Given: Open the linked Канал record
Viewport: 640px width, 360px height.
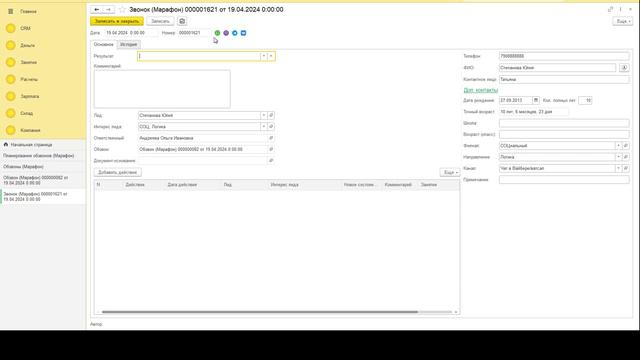Looking at the screenshot, I should click(626, 168).
